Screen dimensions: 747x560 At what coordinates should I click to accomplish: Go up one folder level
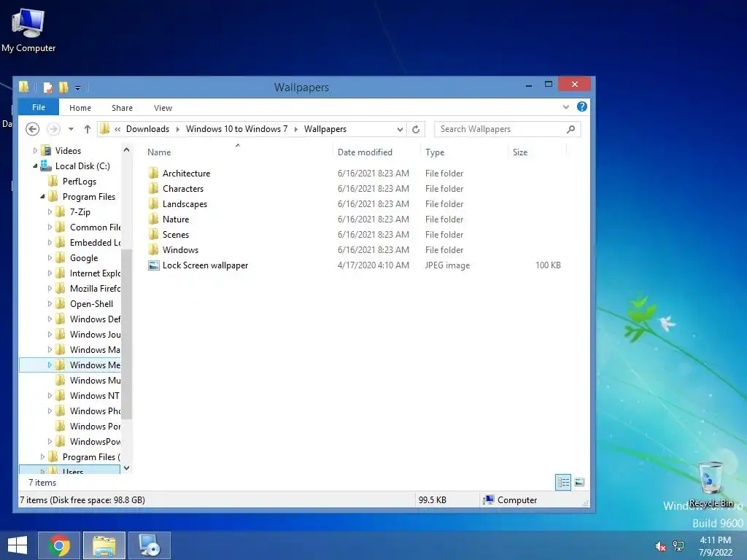click(88, 129)
